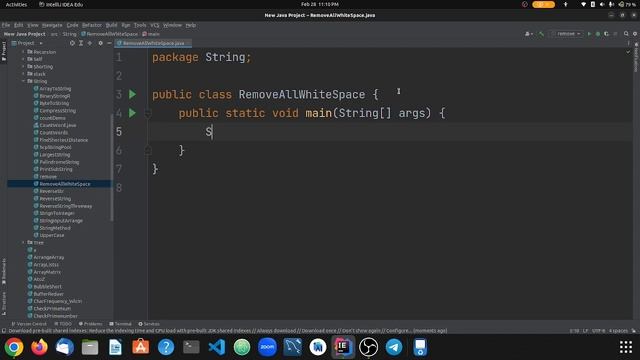Open the Navigate menu

click(52, 25)
